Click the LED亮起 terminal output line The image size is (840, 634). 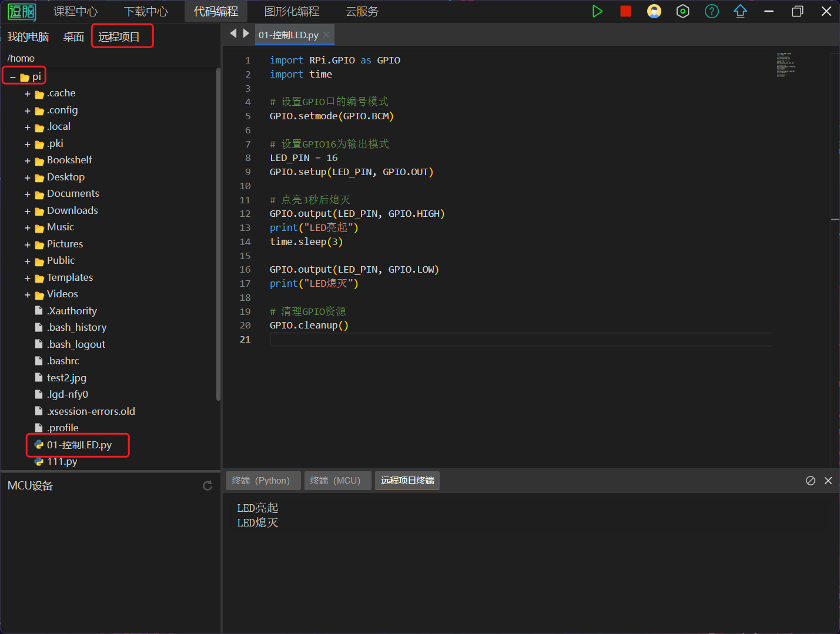tap(257, 508)
